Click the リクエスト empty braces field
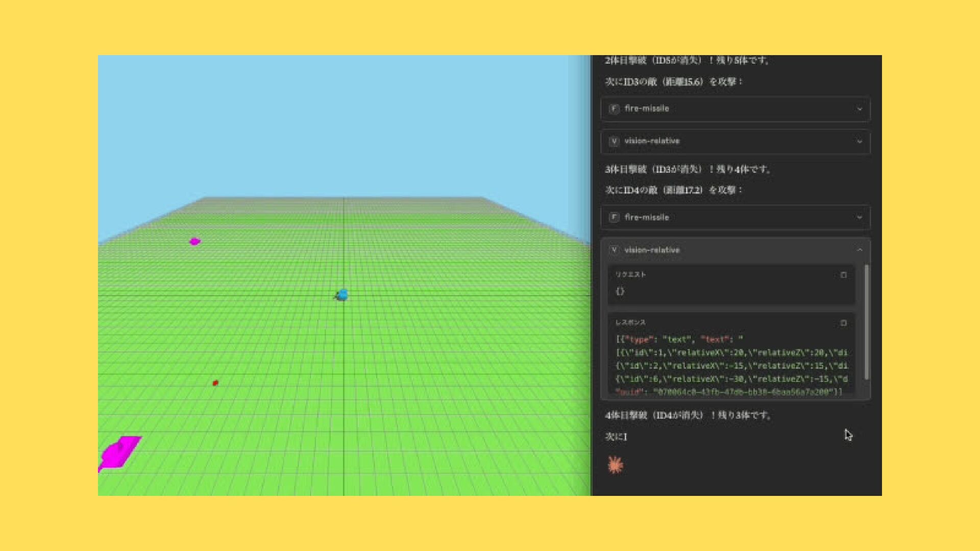Image resolution: width=980 pixels, height=551 pixels. (x=620, y=291)
